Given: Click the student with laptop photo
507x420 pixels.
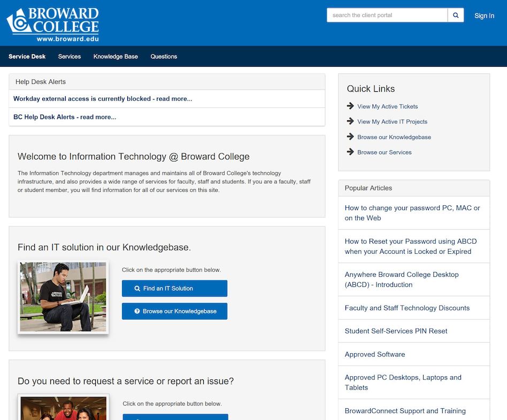Looking at the screenshot, I should (x=63, y=297).
